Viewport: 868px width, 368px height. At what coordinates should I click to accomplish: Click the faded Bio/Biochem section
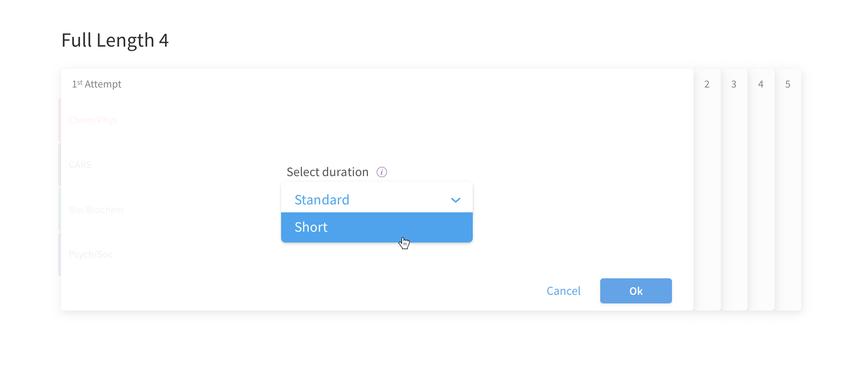tap(96, 210)
